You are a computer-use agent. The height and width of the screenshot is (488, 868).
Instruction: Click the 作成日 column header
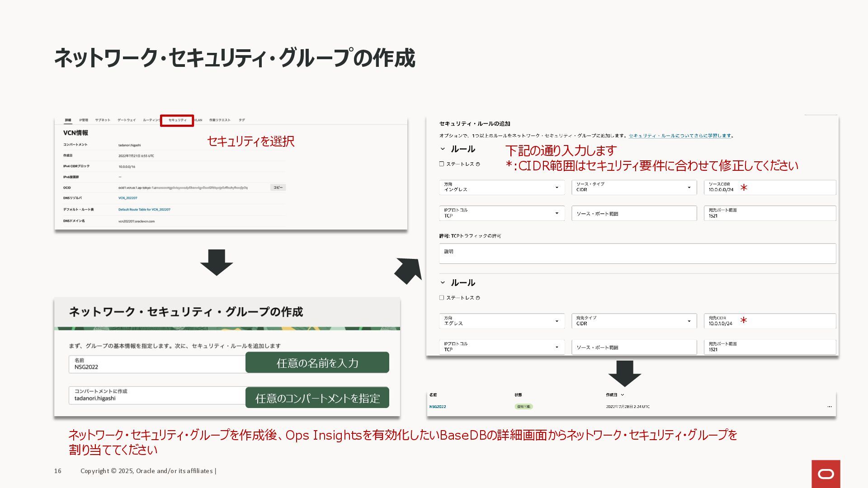(x=612, y=395)
